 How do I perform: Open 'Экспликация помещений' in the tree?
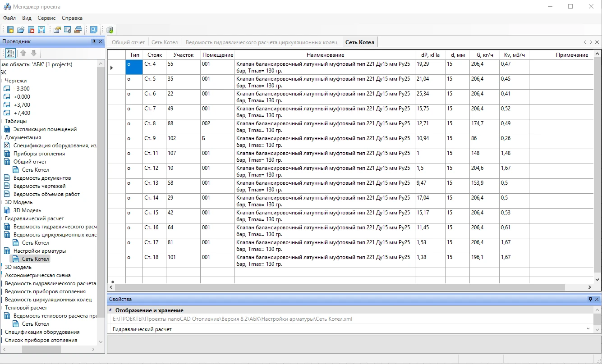pyautogui.click(x=45, y=129)
